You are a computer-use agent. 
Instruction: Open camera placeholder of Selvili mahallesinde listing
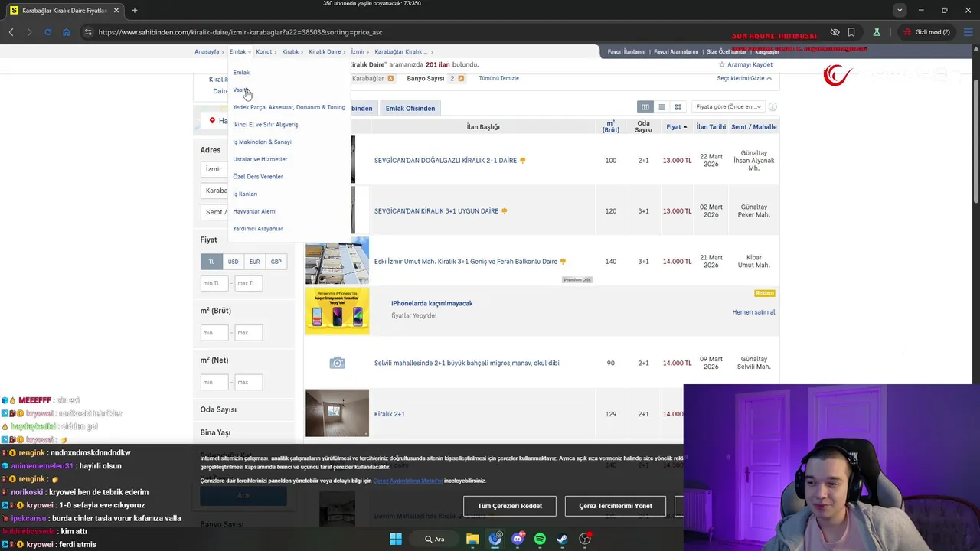pos(337,363)
